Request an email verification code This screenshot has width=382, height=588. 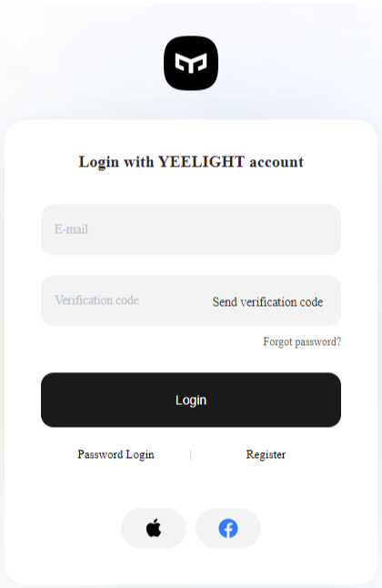coord(267,302)
